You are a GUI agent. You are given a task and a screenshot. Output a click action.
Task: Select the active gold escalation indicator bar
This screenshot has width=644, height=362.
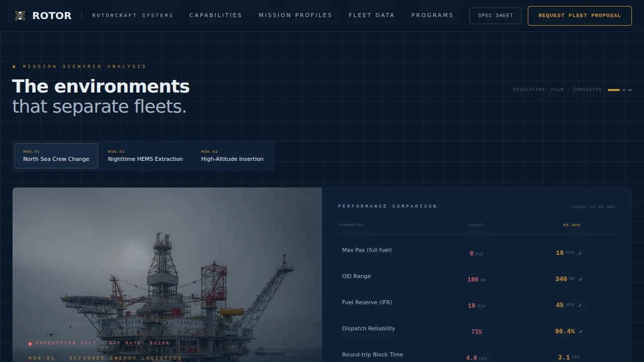pos(613,90)
